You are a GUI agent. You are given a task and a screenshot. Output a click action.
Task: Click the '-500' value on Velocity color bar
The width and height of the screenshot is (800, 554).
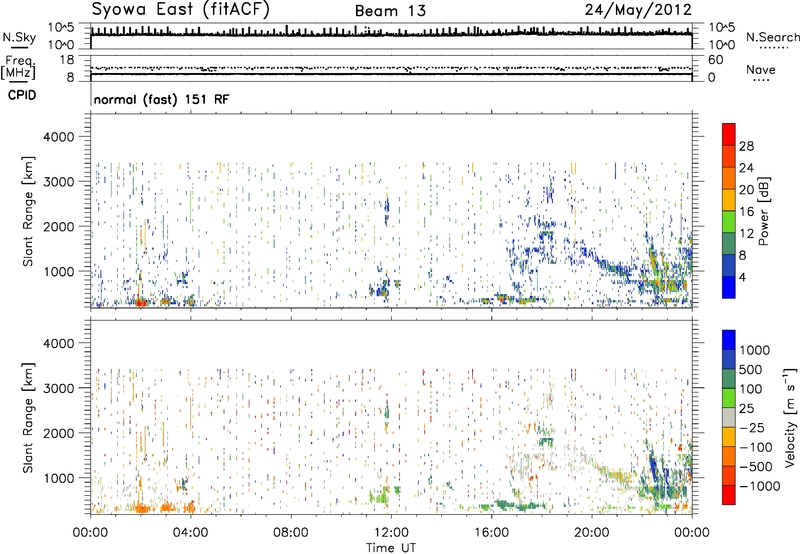(754, 466)
